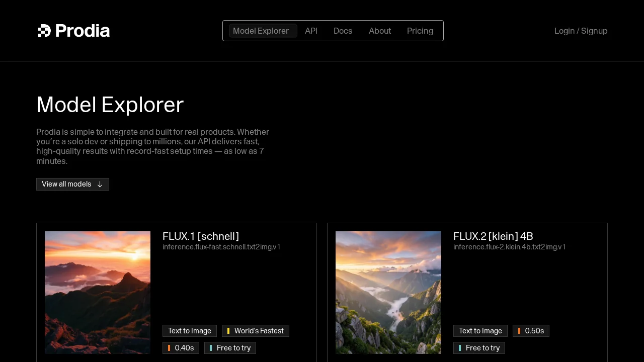Click the FLUX.1 mountain sunset thumbnail

coord(98,292)
